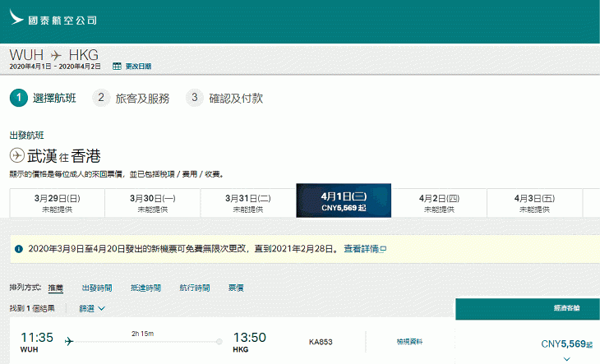Select step 3 circle 確認及付款
The image size is (600, 364).
(x=195, y=98)
